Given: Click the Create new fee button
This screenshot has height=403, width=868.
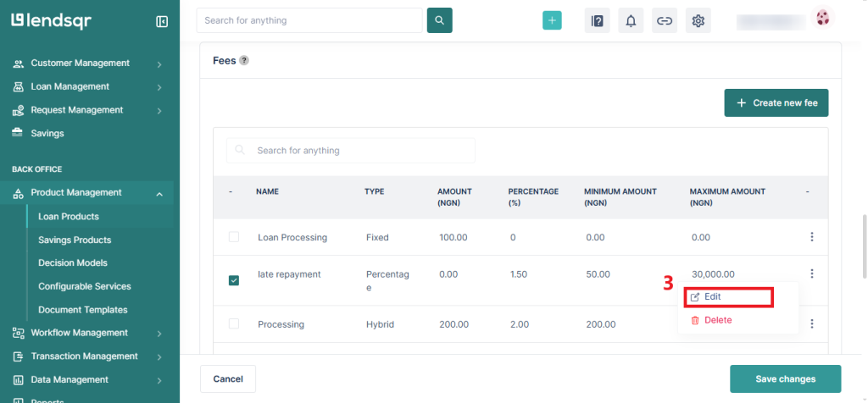Looking at the screenshot, I should pyautogui.click(x=776, y=102).
